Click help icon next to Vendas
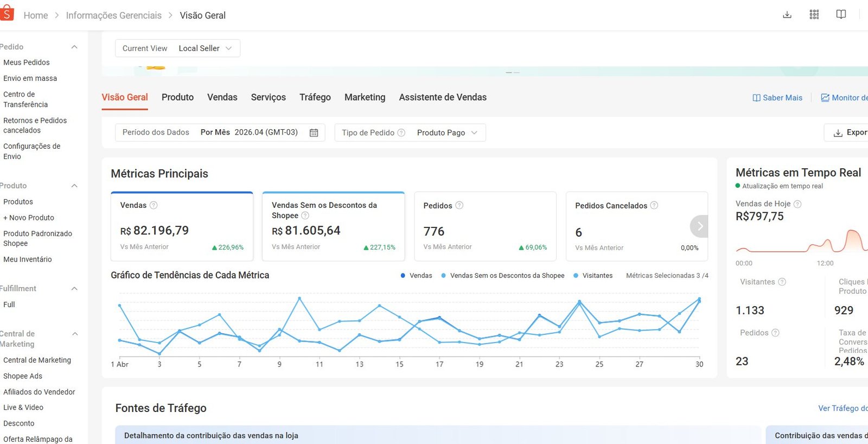 tap(154, 205)
